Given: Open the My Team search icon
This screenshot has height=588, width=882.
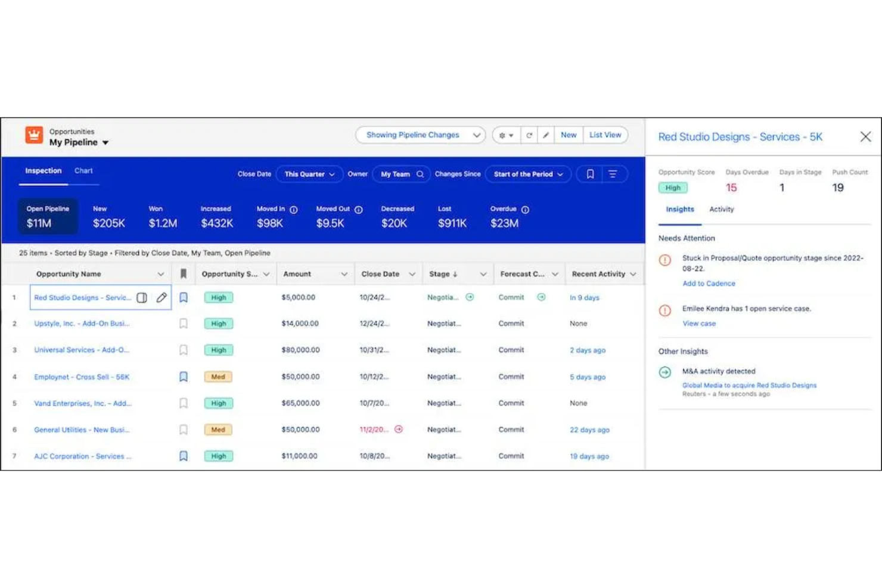Looking at the screenshot, I should pos(420,174).
